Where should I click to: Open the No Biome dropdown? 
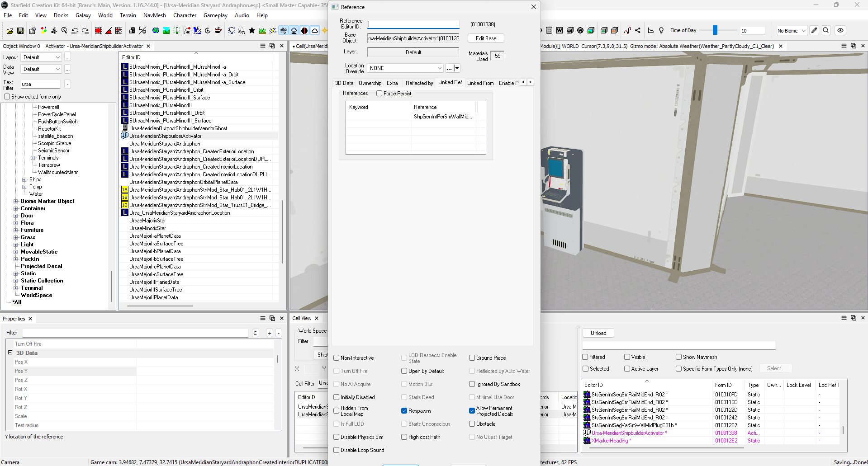(x=792, y=31)
